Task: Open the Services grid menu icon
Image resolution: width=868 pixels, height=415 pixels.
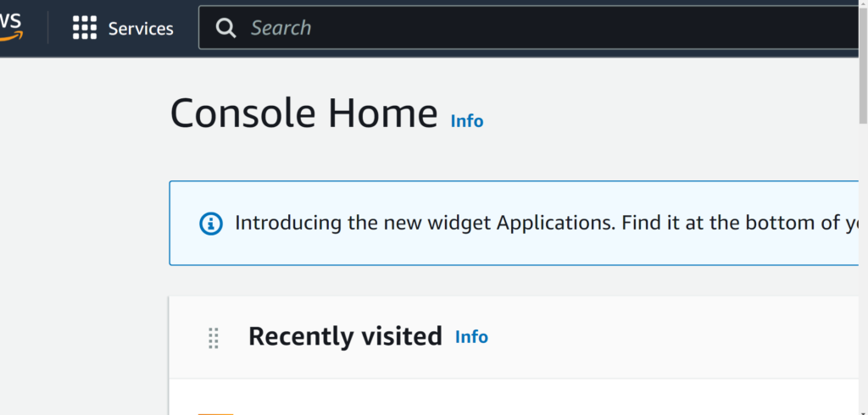Action: (x=85, y=28)
